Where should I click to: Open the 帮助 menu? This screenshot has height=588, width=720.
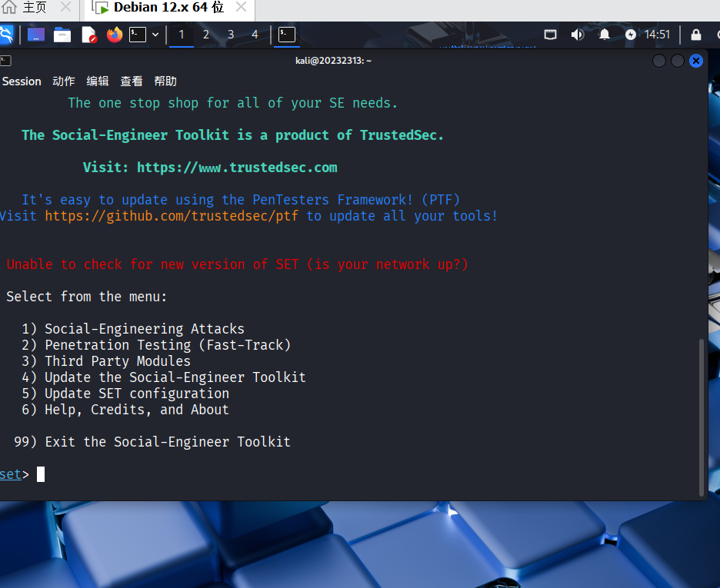(165, 81)
